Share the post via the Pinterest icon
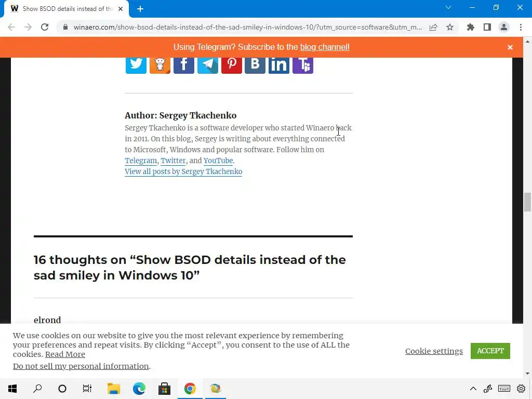 (x=231, y=64)
